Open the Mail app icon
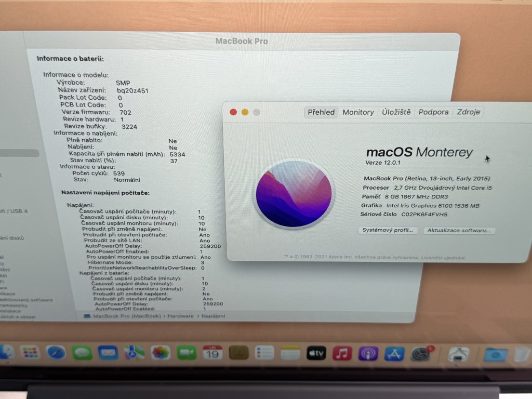This screenshot has height=399, width=532. coord(108,353)
